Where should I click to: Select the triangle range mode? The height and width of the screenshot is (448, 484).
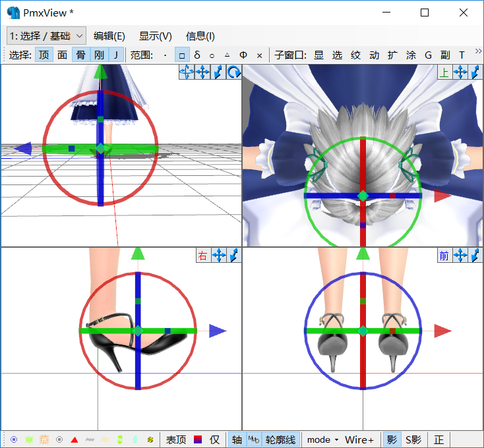(227, 55)
